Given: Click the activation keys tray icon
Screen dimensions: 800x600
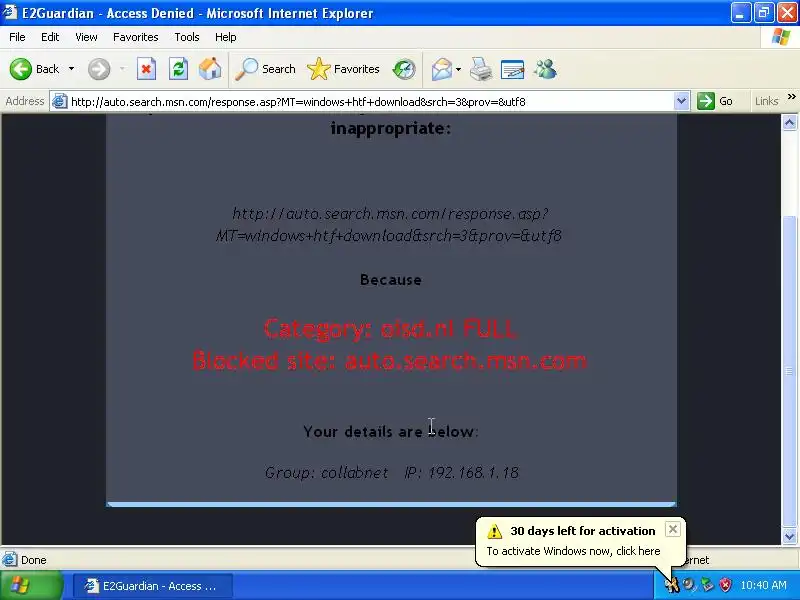Looking at the screenshot, I should [x=672, y=585].
